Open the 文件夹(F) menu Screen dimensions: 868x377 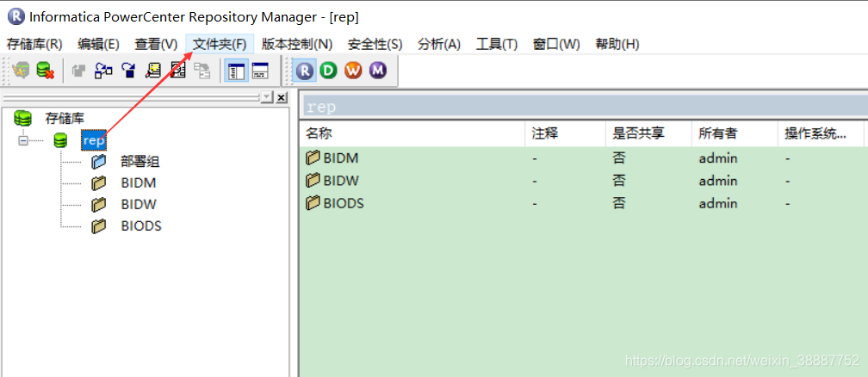click(220, 44)
